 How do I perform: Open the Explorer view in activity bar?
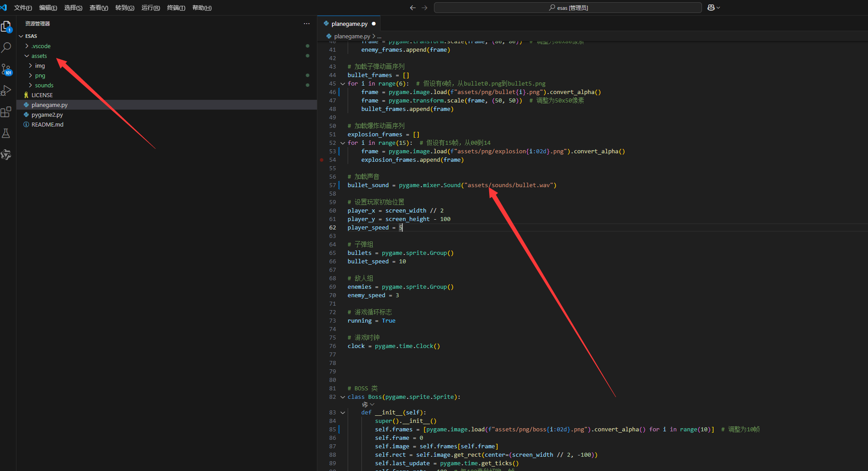(x=6, y=27)
